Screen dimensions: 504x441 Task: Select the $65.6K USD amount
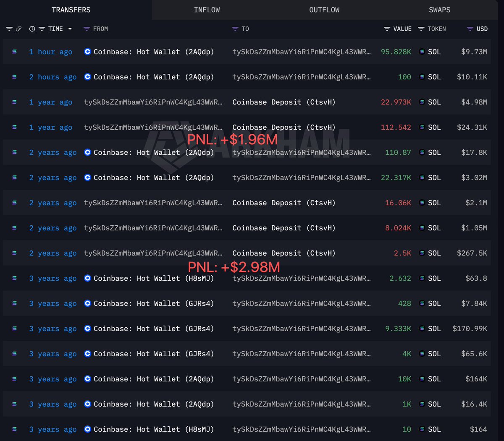coord(474,354)
